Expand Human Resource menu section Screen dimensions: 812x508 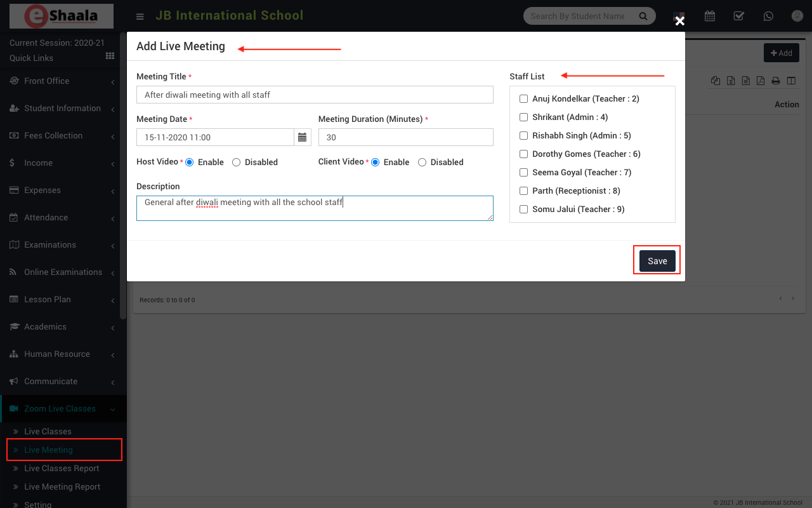[57, 354]
